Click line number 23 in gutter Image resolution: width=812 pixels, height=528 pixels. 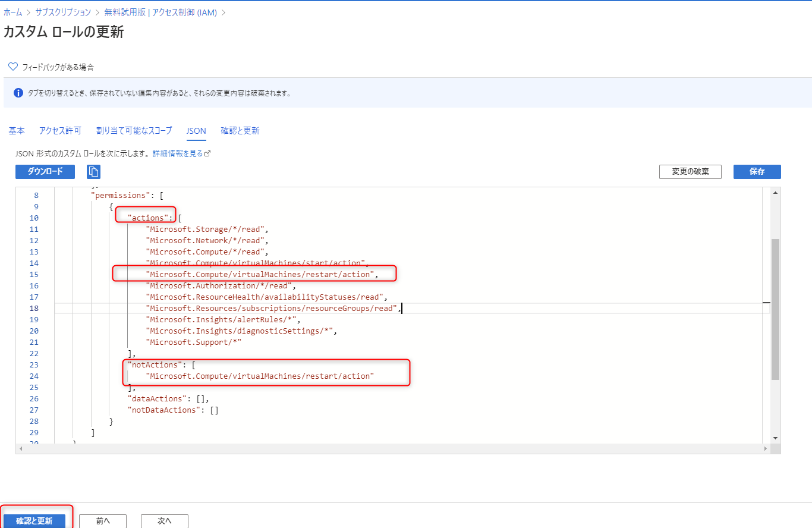pos(33,364)
